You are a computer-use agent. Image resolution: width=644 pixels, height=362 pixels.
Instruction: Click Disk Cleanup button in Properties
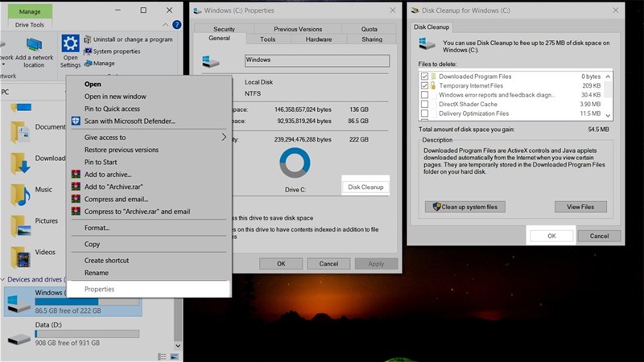tap(365, 187)
